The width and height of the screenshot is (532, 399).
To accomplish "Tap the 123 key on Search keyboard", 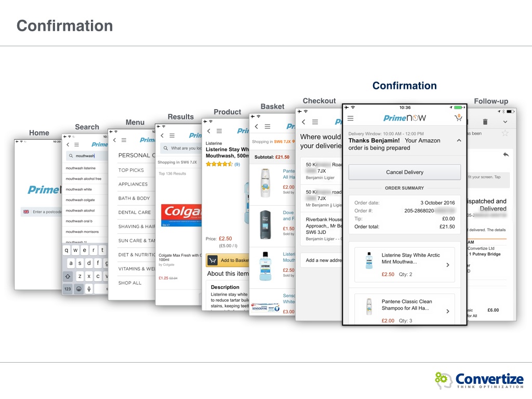I will tap(68, 289).
